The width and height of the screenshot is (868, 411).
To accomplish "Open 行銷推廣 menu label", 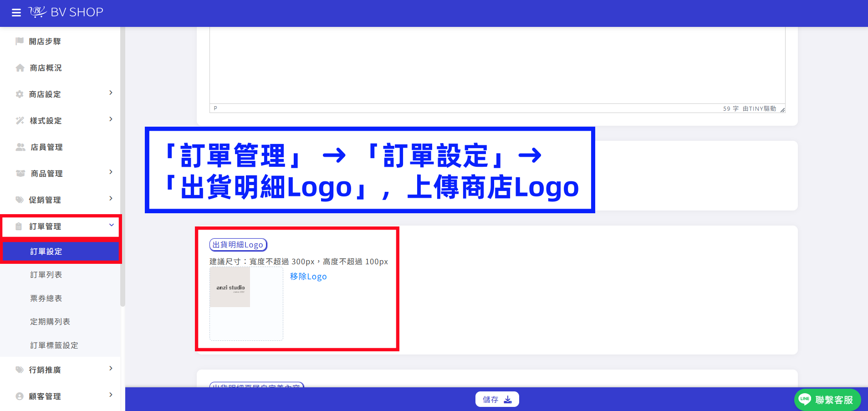I will (x=45, y=370).
